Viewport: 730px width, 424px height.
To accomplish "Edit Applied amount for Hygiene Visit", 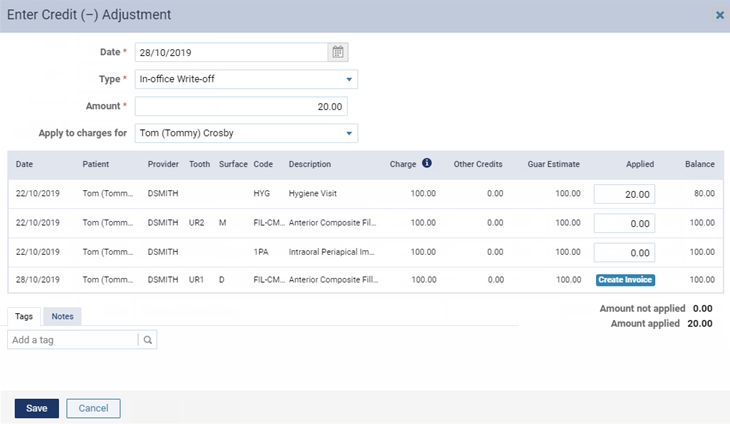I will [624, 194].
